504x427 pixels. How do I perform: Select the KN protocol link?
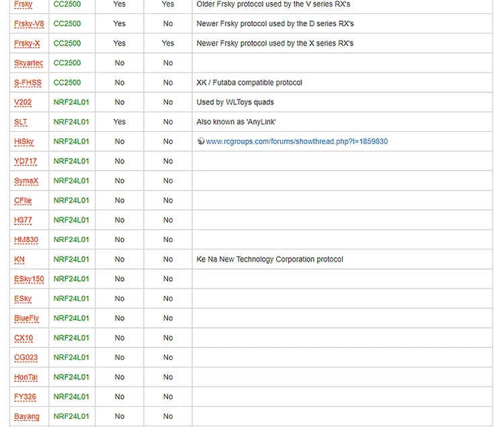click(19, 260)
